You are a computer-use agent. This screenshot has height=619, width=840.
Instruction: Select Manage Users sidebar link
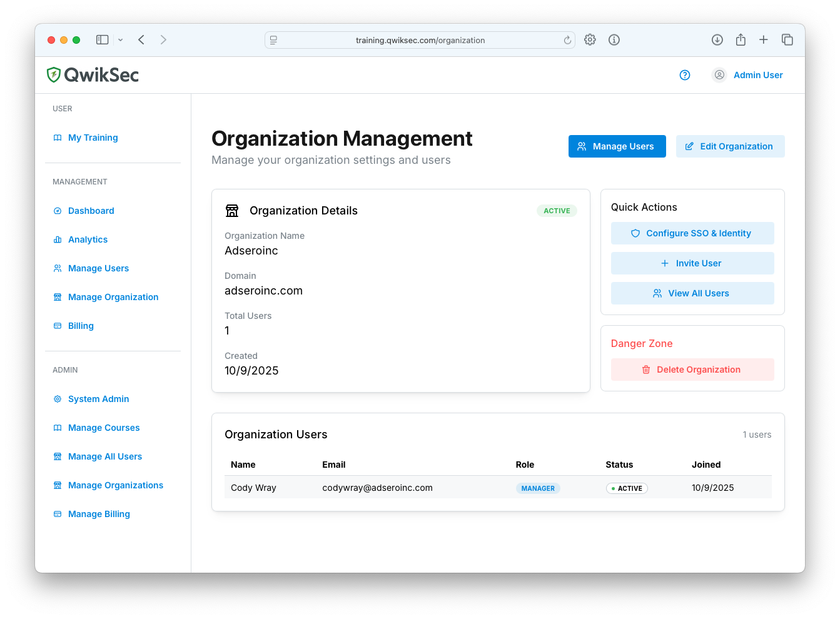pyautogui.click(x=98, y=268)
